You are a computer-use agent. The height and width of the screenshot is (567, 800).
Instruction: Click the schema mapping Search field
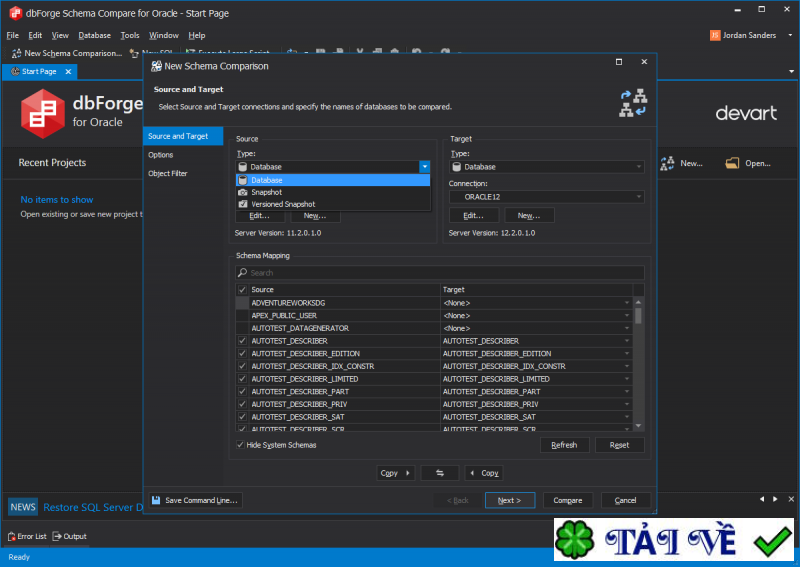(x=440, y=272)
